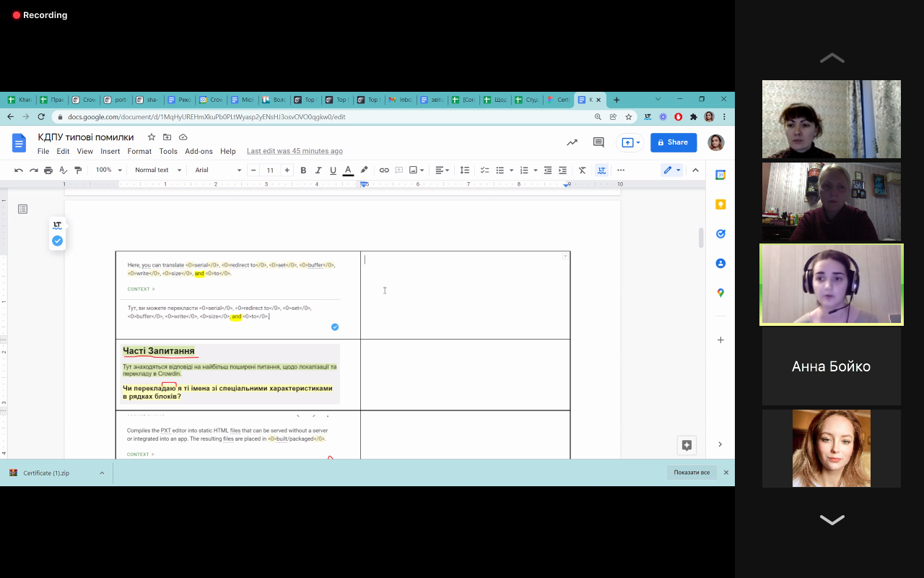
Task: Toggle italic formatting
Action: click(x=318, y=171)
